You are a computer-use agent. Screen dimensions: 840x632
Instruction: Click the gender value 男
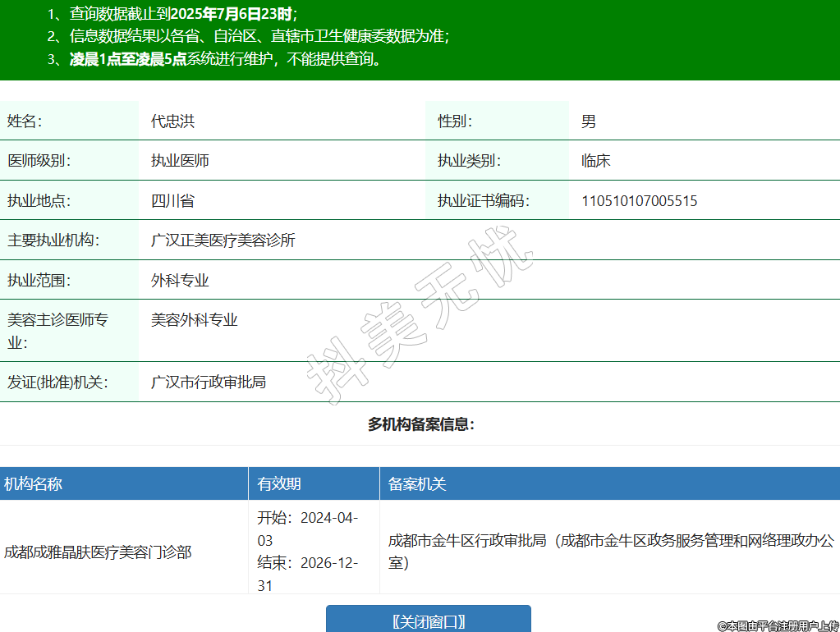(x=588, y=121)
